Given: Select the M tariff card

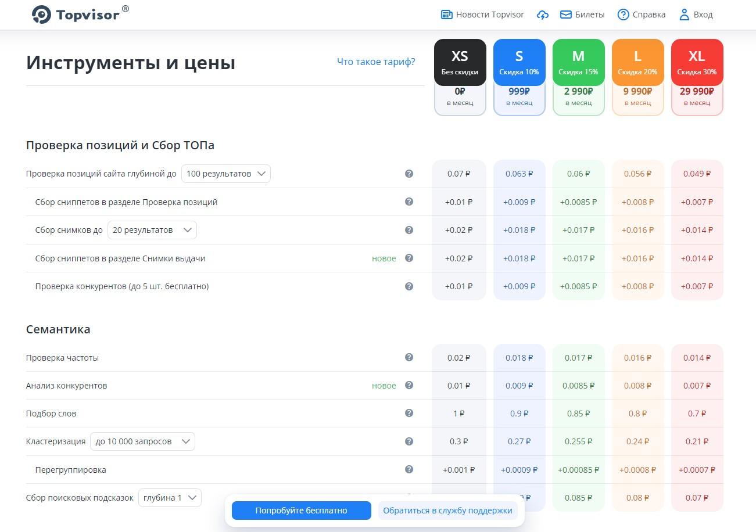Looking at the screenshot, I should pos(578,62).
